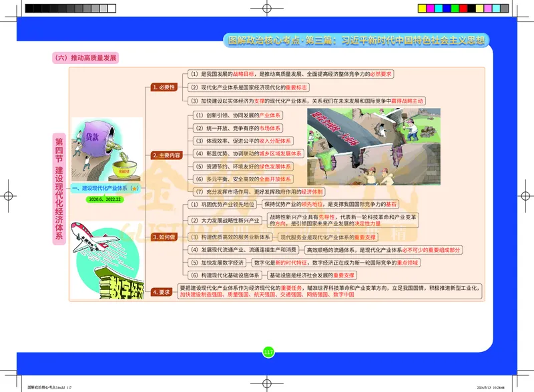Click the left edge registration crosshair mark
534x392 pixels.
[8, 197]
